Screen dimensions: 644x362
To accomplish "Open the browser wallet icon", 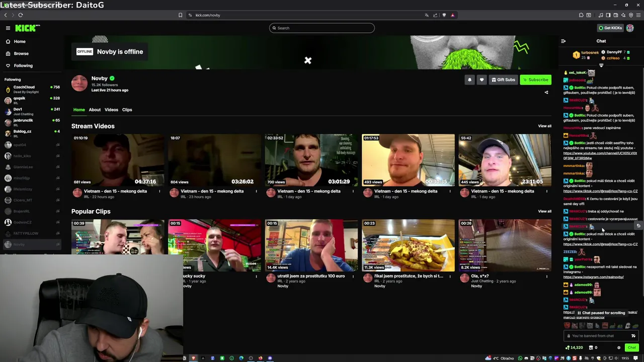I will [616, 15].
